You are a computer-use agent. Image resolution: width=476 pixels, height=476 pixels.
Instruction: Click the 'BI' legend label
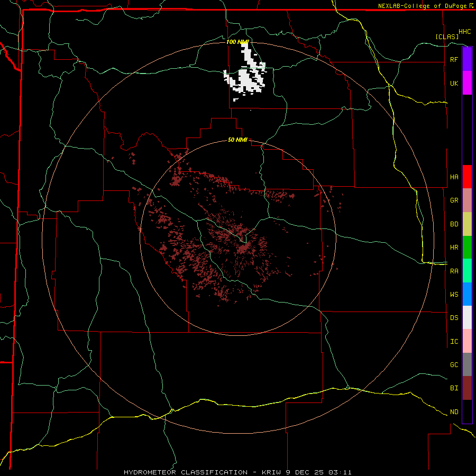coord(454,388)
